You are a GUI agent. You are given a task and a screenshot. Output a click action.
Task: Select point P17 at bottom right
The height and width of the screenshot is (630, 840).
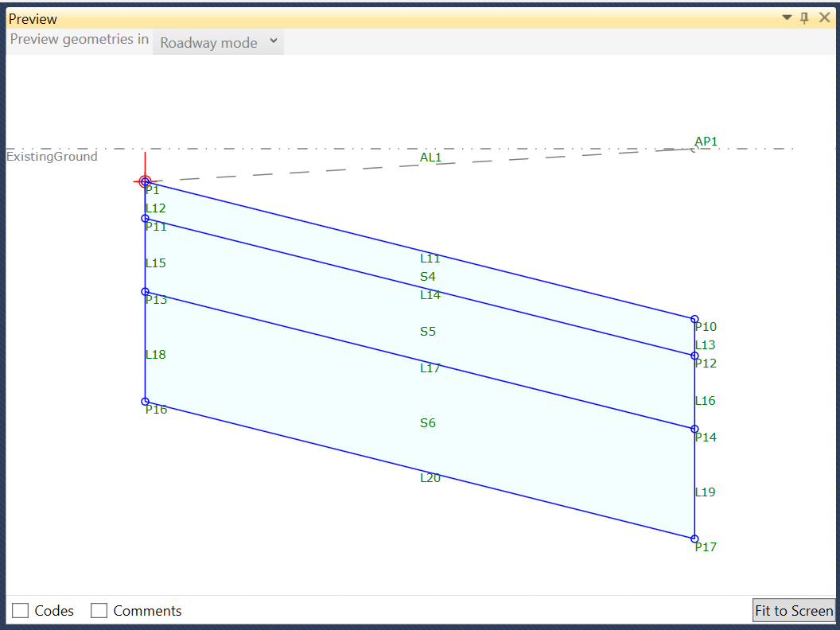(694, 538)
